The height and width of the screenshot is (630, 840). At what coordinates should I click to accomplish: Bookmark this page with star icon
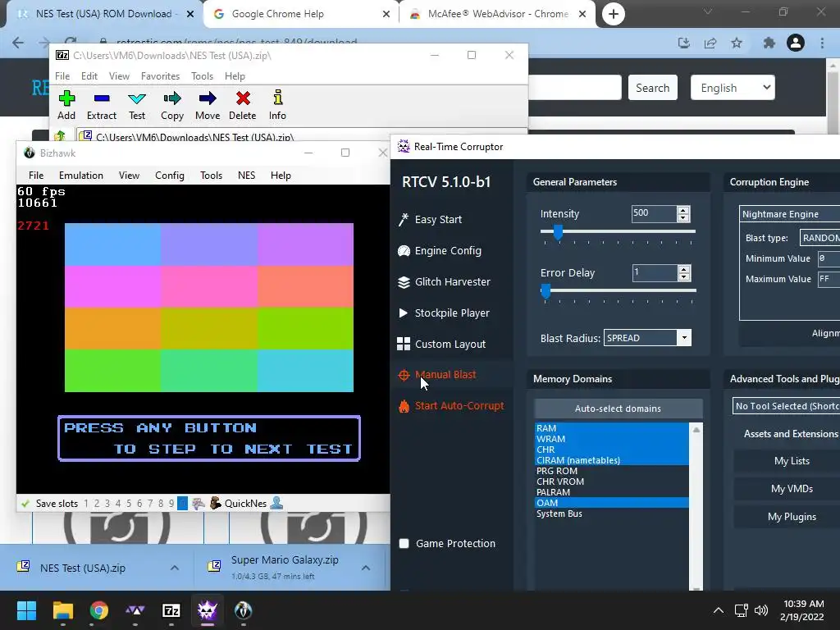coord(737,43)
